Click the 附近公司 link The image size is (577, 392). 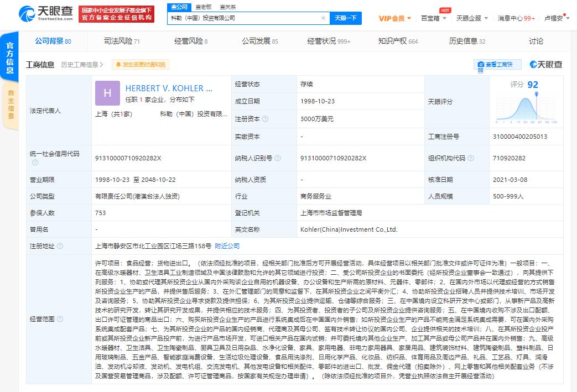pyautogui.click(x=227, y=246)
